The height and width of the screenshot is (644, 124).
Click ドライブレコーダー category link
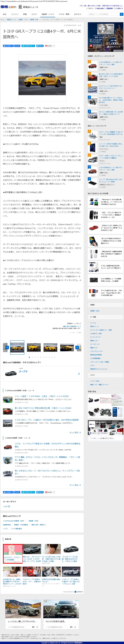click(x=96, y=351)
